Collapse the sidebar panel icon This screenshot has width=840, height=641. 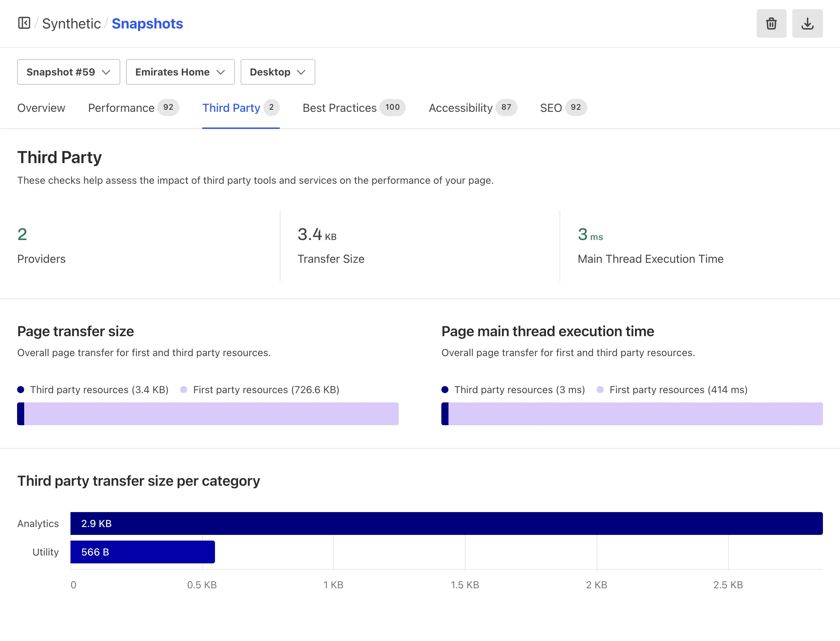pyautogui.click(x=24, y=23)
